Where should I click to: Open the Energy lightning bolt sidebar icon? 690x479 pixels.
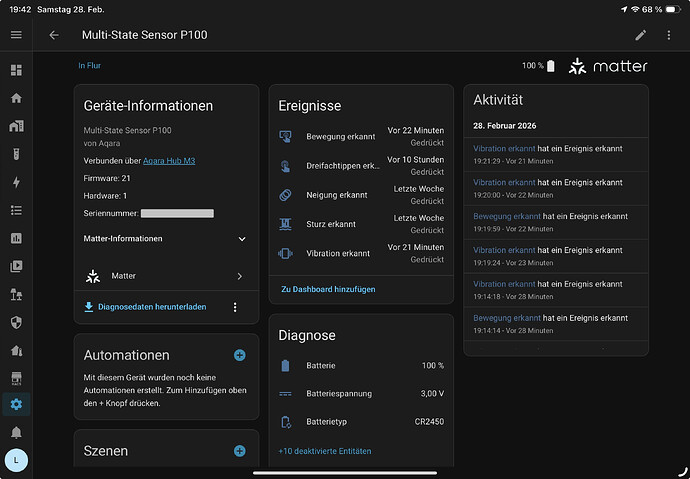point(16,183)
